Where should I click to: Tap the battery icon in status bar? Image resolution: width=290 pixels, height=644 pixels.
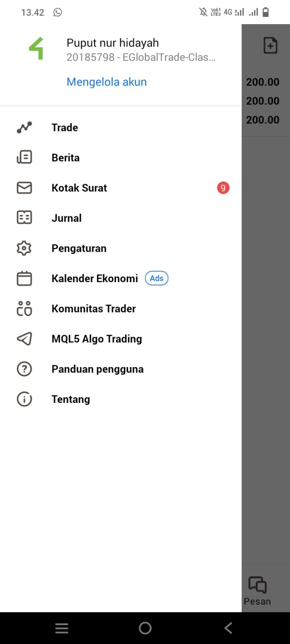[x=265, y=13]
